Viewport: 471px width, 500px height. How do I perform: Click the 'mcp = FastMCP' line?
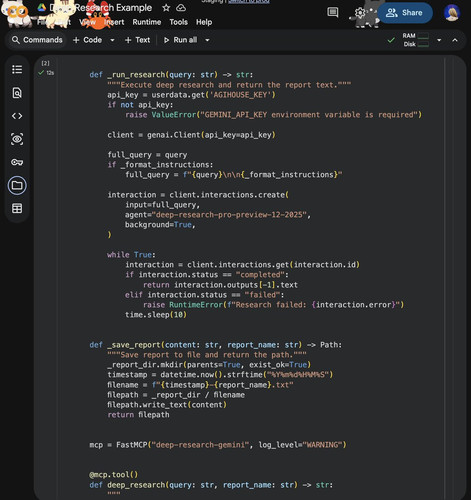pos(218,445)
